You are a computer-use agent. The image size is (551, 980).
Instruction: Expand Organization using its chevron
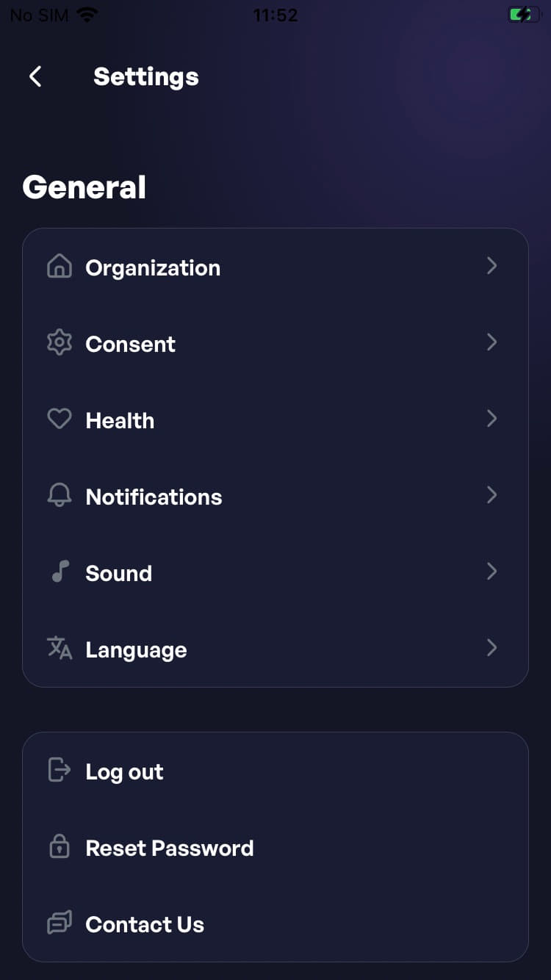coord(492,266)
